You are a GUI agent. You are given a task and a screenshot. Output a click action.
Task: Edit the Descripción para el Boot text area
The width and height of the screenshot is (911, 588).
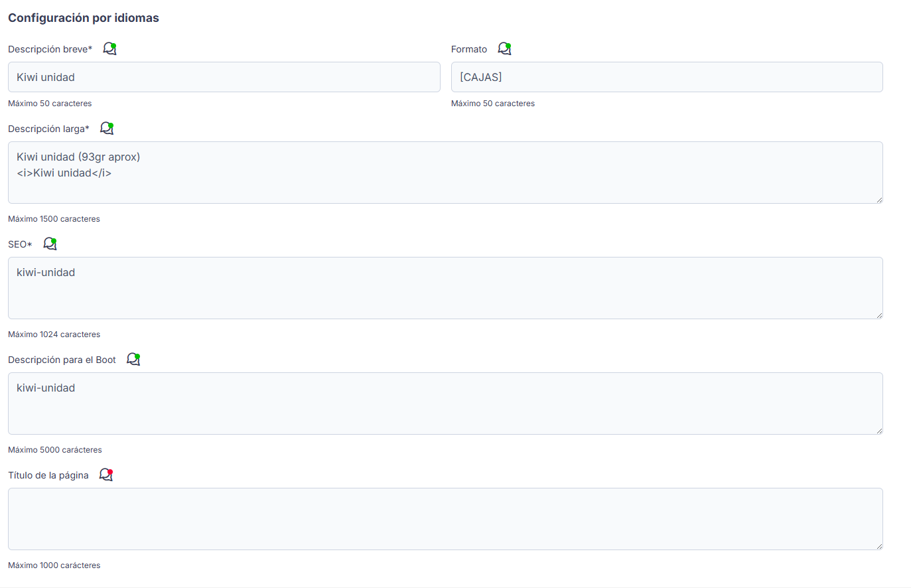point(445,404)
